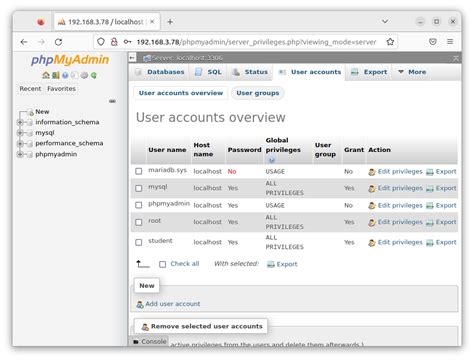
Task: Click uncheck arrow icon beside Check all
Action: 143,264
